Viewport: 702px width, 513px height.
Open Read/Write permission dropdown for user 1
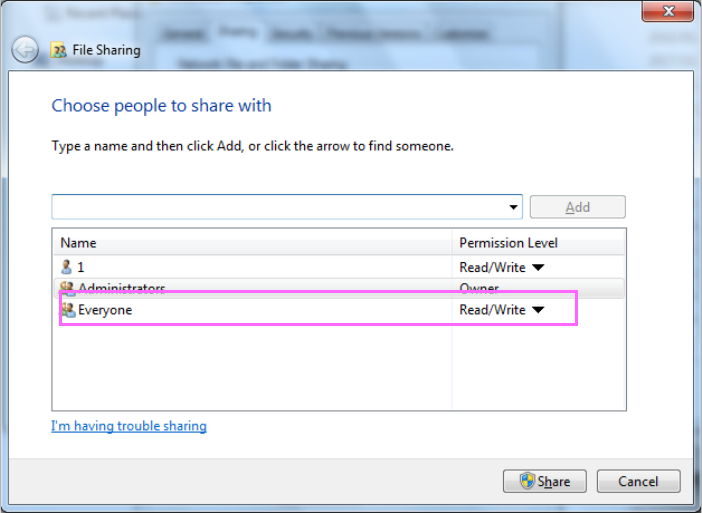click(x=537, y=267)
